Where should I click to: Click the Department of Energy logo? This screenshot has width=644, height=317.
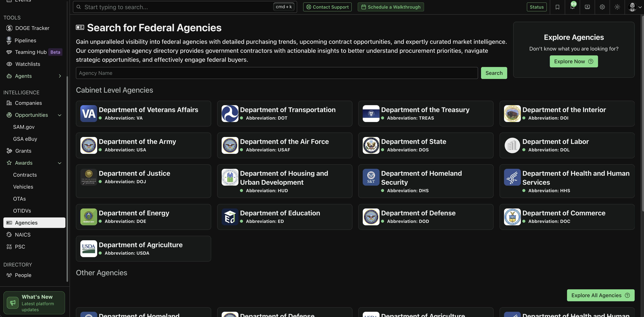89,217
